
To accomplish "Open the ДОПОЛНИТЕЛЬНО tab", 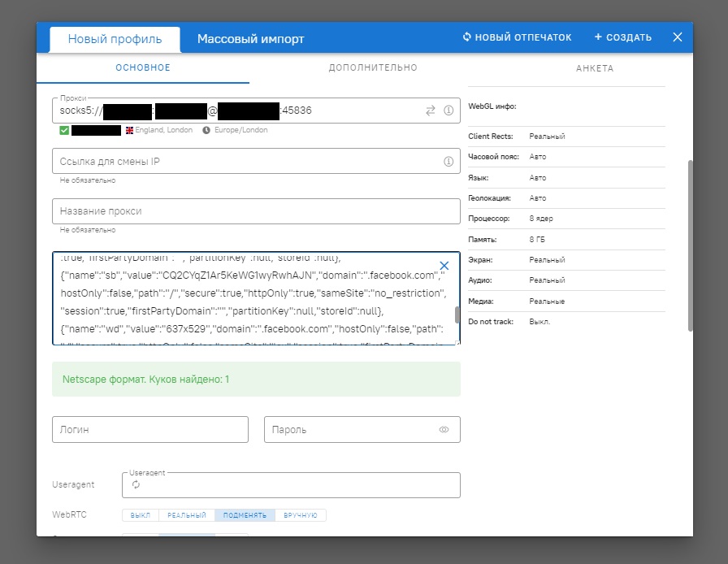I will [373, 68].
